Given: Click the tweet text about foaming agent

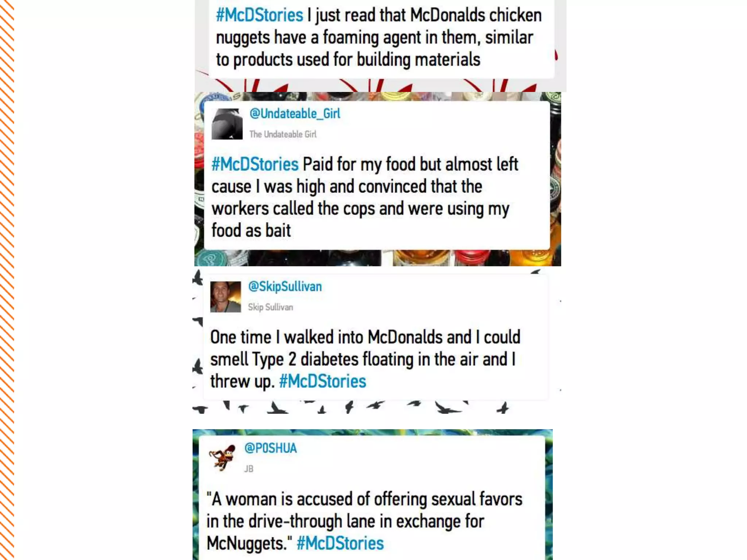Looking at the screenshot, I should 379,38.
